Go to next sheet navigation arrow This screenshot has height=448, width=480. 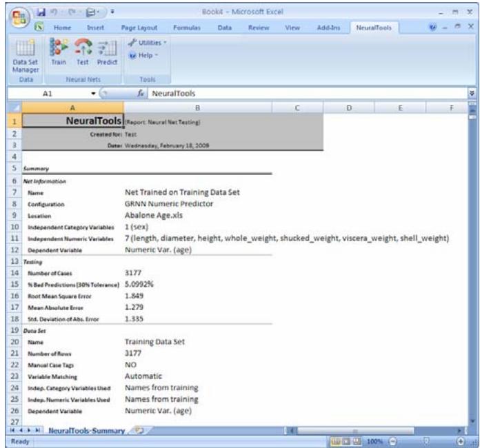click(x=29, y=430)
